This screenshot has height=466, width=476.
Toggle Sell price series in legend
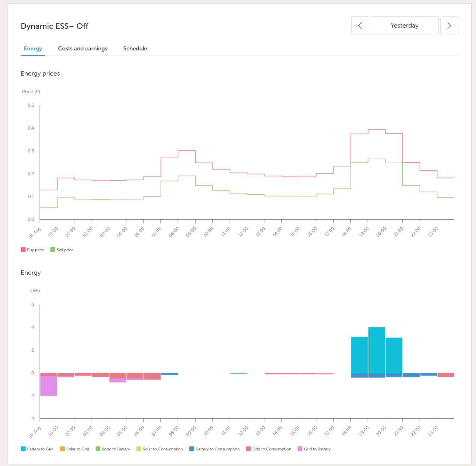62,250
